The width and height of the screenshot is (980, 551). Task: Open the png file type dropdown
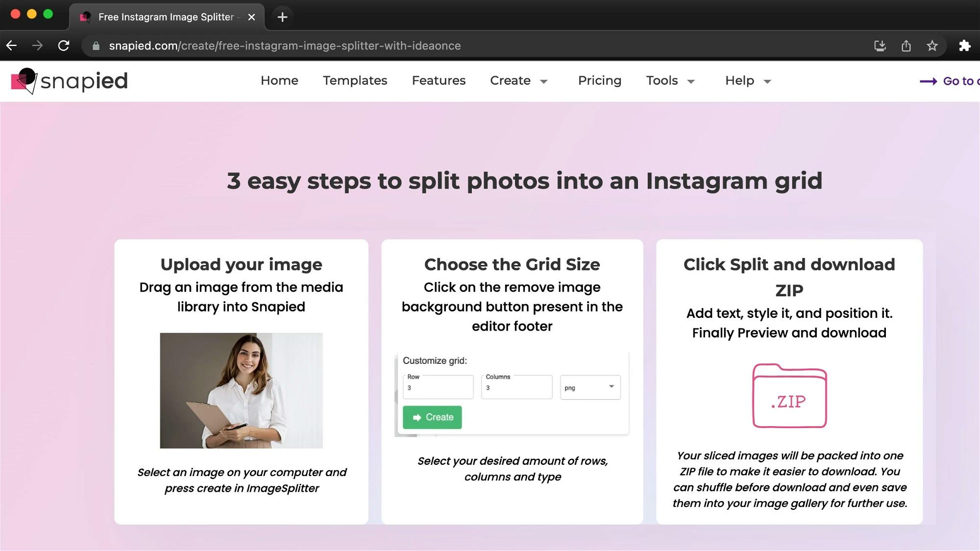pyautogui.click(x=590, y=387)
